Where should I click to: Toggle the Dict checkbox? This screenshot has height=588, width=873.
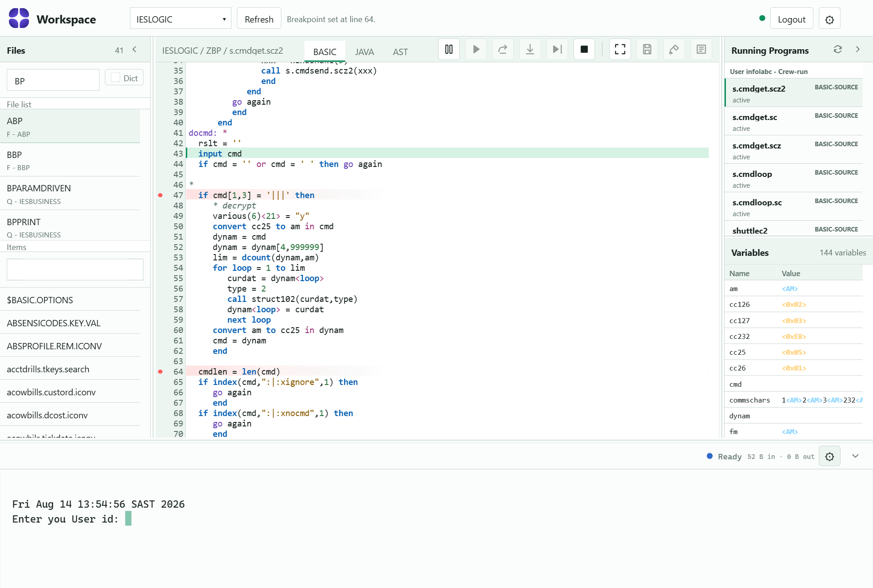click(116, 78)
